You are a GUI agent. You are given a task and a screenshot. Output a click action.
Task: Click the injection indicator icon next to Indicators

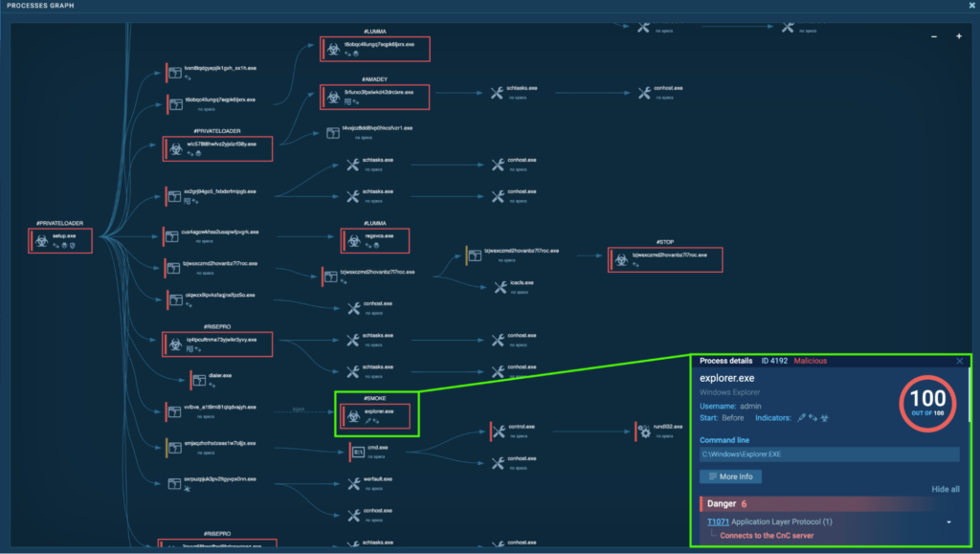point(801,417)
